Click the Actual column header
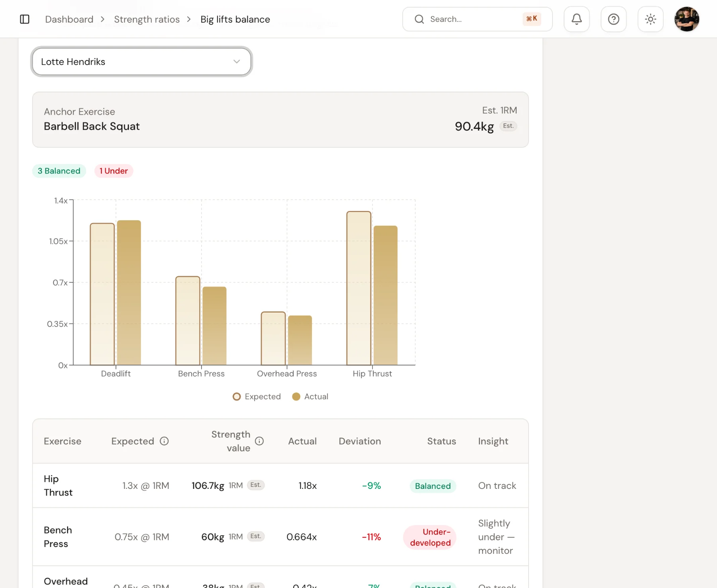Screen dimensions: 717x588 click(302, 441)
